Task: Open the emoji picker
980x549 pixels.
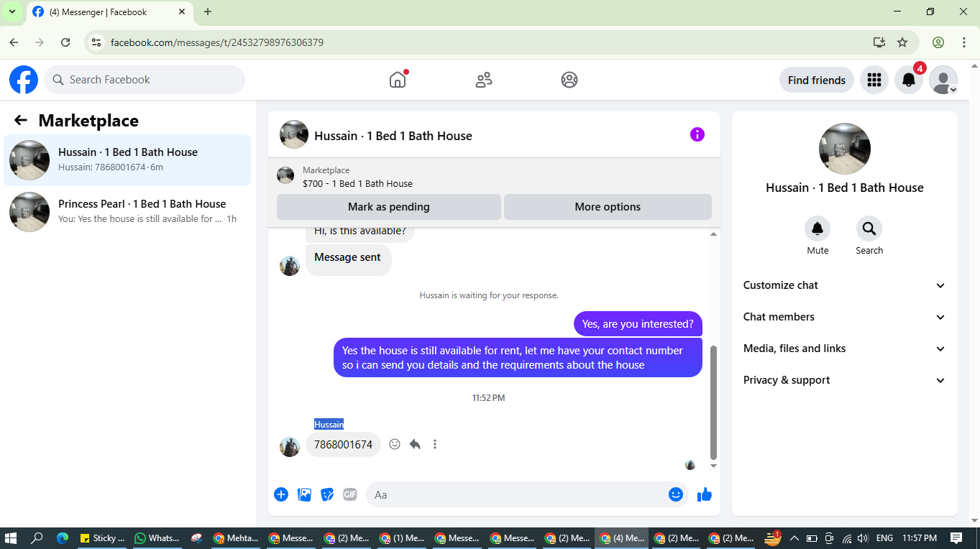Action: (x=675, y=494)
